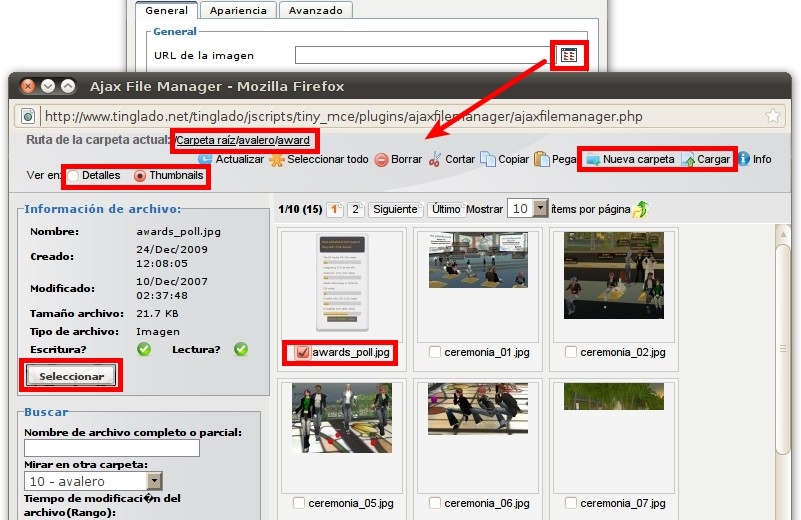801x520 pixels.
Task: Go to page 2 of the file list
Action: (x=356, y=209)
